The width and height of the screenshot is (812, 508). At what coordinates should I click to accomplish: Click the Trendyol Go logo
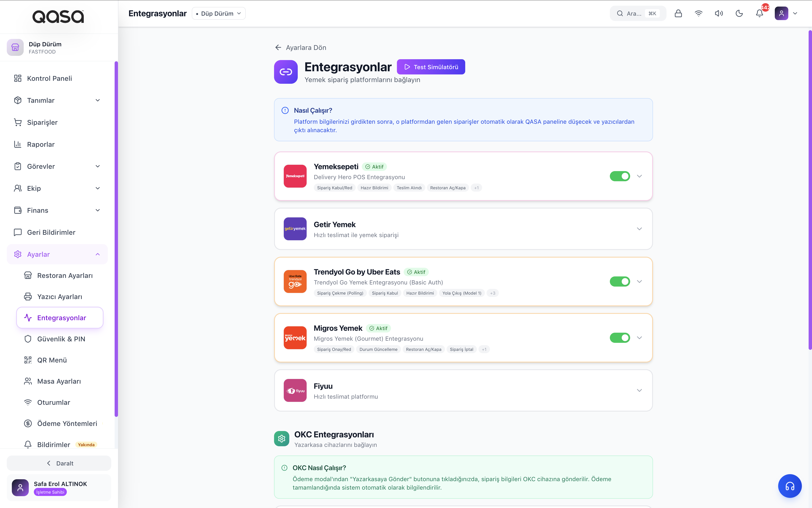coord(295,281)
